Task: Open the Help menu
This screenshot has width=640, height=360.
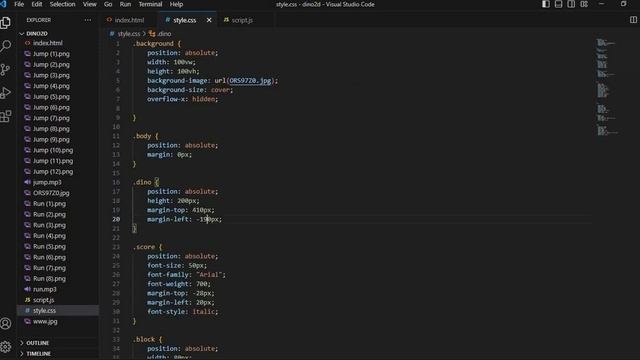Action: point(176,4)
